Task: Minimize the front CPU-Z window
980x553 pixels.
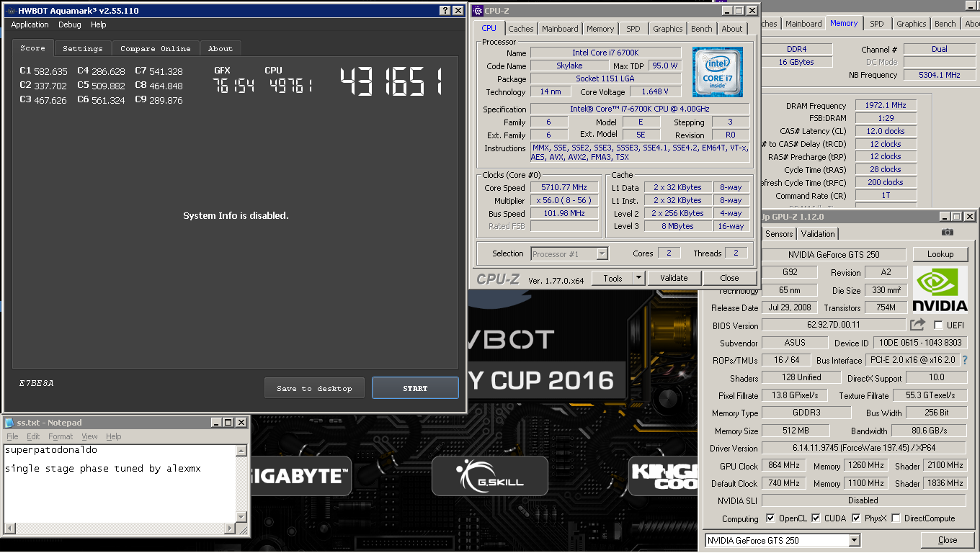Action: click(726, 11)
